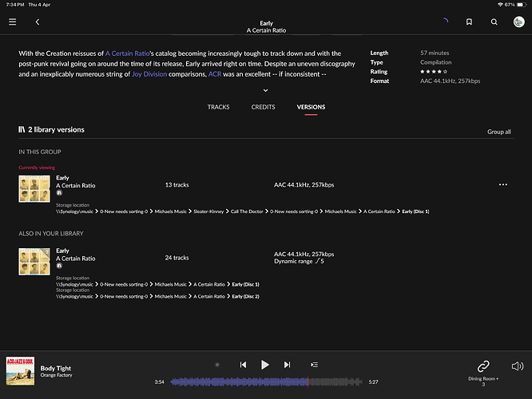Switch to the Tracks tab

[219, 107]
